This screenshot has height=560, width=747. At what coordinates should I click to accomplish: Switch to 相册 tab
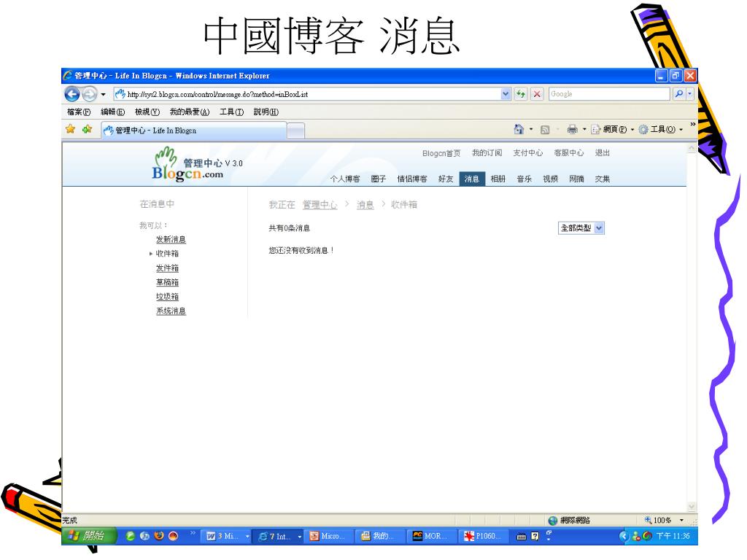tap(498, 179)
